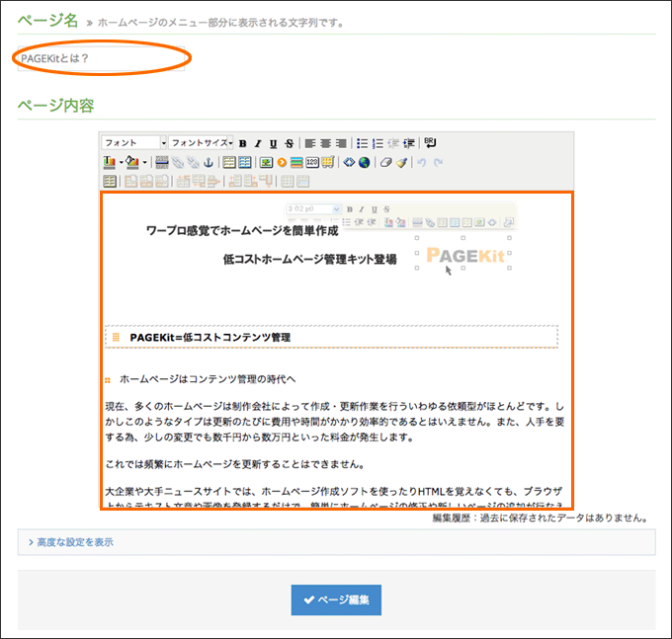The height and width of the screenshot is (639, 672).
Task: Click the paragraph starting 大企業や大手ニュースサイトでは
Action: pos(334,498)
